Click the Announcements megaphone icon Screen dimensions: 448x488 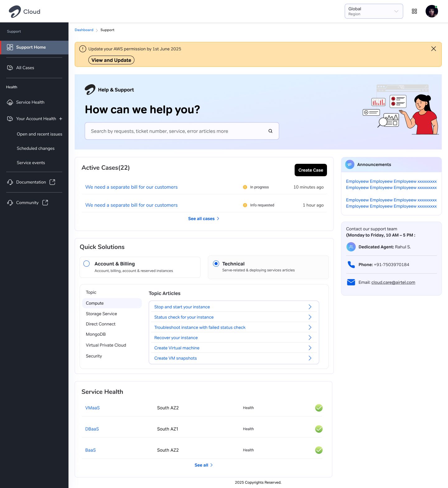pyautogui.click(x=350, y=164)
